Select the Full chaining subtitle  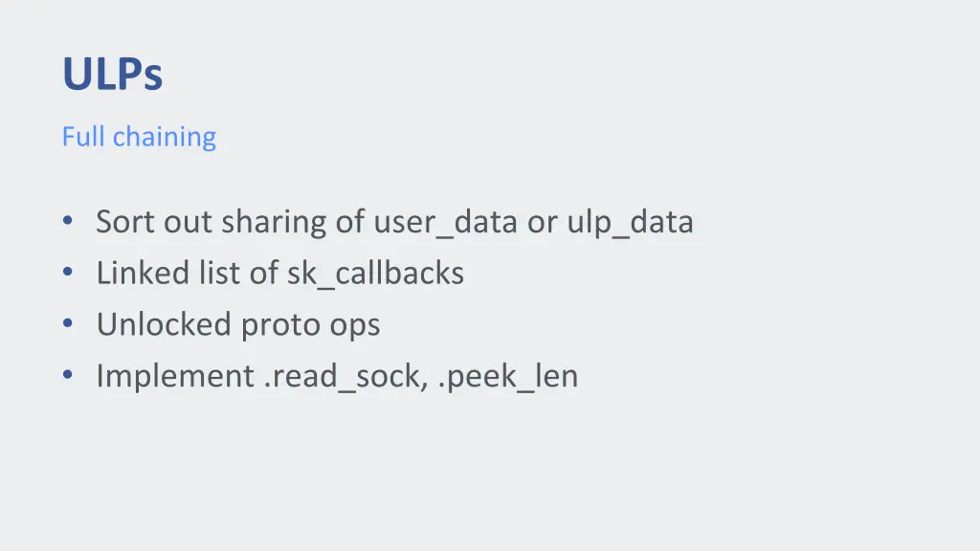(139, 137)
